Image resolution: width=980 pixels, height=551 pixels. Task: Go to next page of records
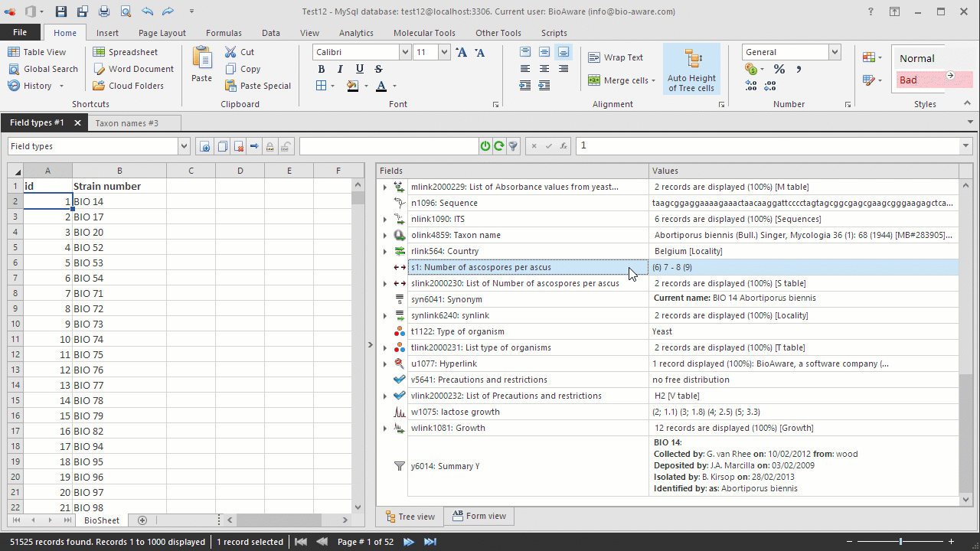(x=409, y=542)
